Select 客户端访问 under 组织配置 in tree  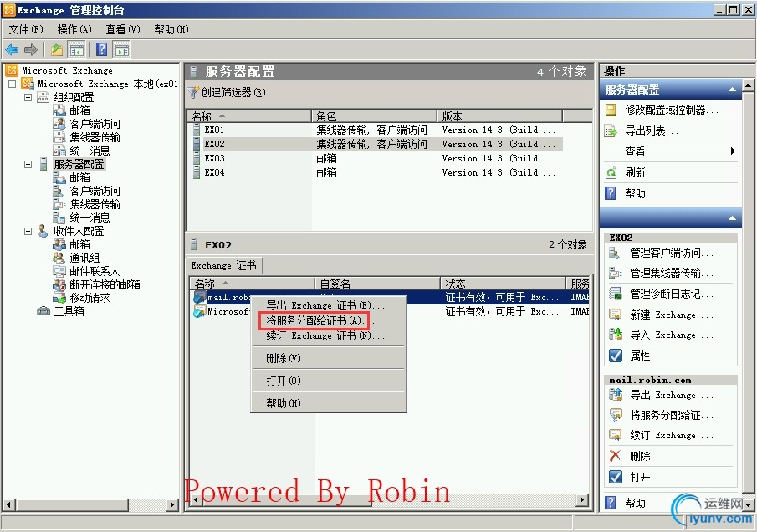pos(95,125)
